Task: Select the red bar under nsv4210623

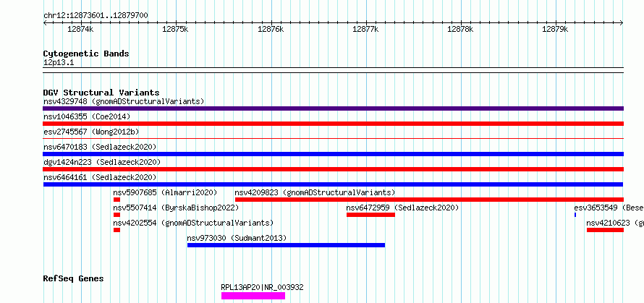Action: pyautogui.click(x=605, y=230)
